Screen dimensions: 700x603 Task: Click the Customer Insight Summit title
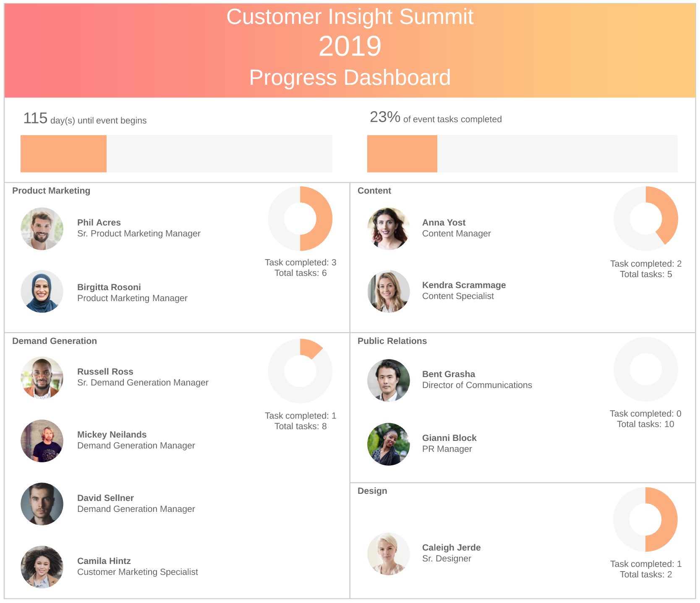(350, 17)
